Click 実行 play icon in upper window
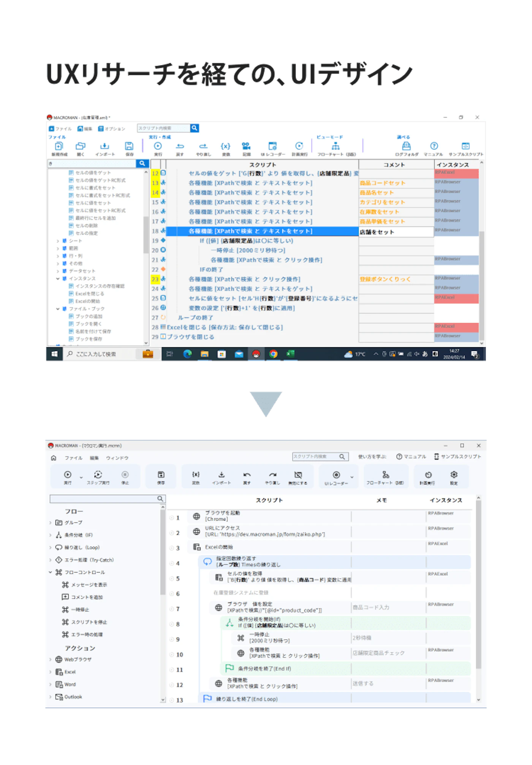The width and height of the screenshot is (532, 765). (158, 146)
